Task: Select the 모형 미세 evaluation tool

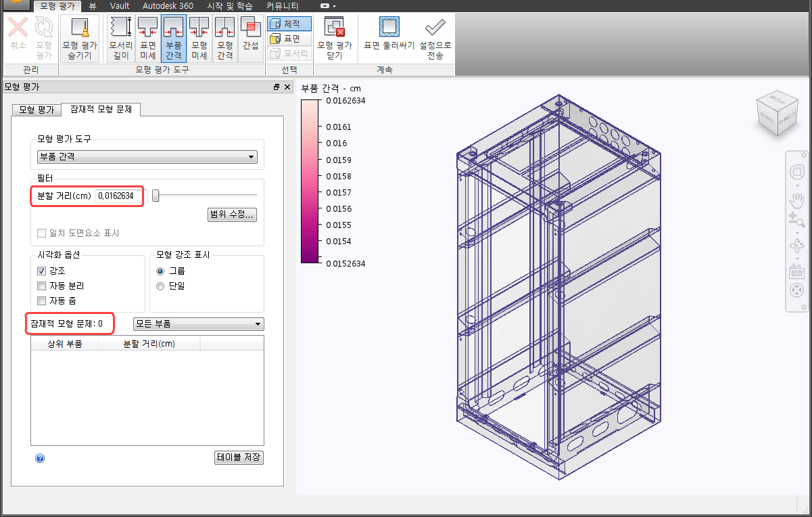Action: click(x=199, y=39)
